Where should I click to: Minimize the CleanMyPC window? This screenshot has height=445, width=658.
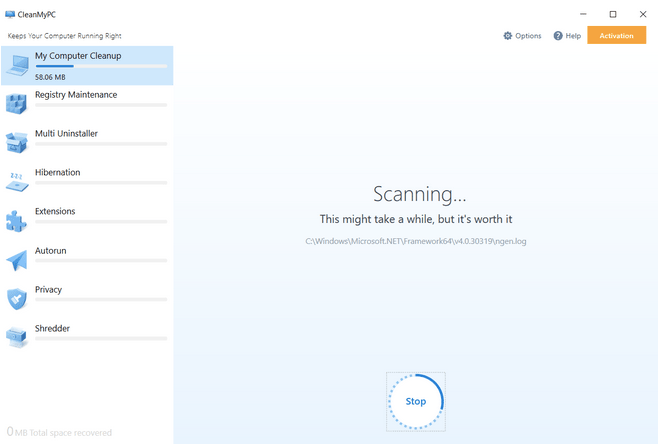point(583,14)
